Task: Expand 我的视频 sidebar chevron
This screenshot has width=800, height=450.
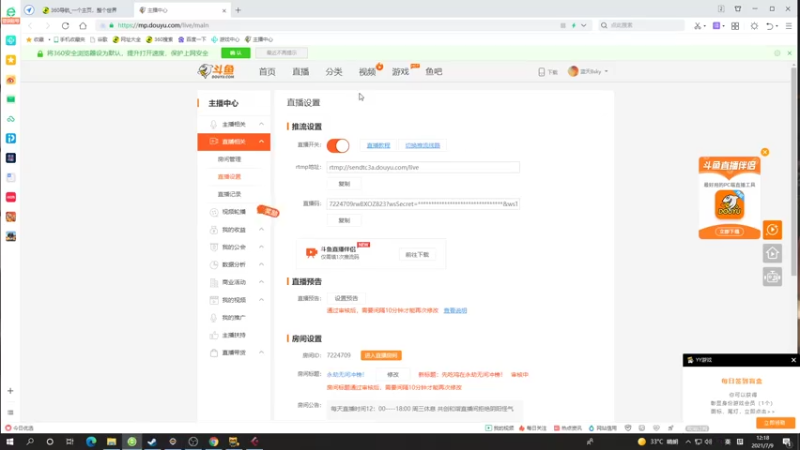Action: 261,300
